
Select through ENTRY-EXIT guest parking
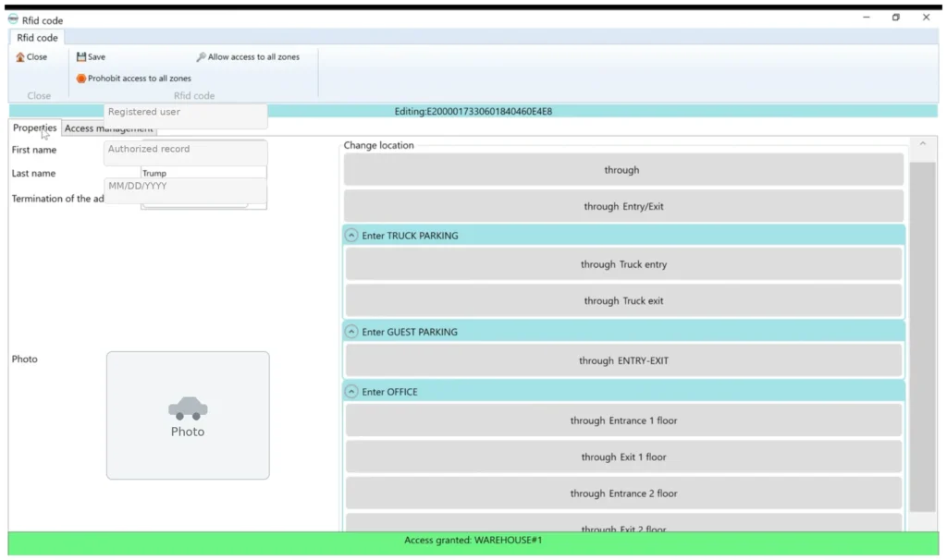623,361
